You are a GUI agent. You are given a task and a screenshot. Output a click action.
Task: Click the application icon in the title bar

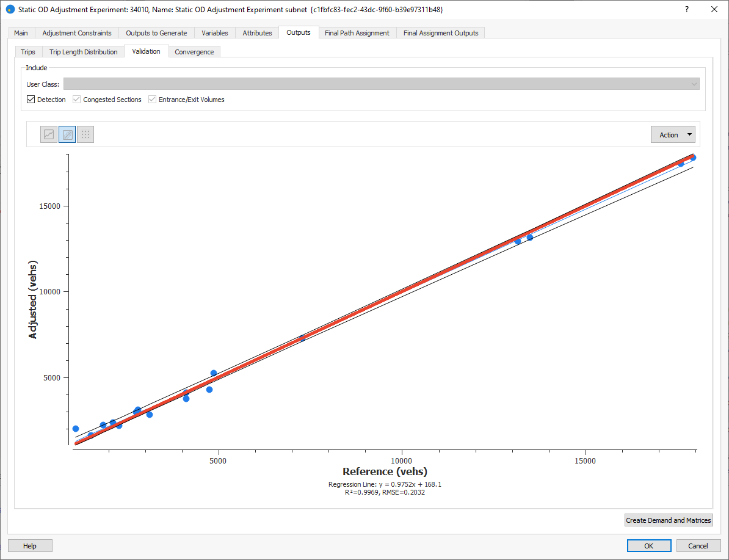[10, 10]
